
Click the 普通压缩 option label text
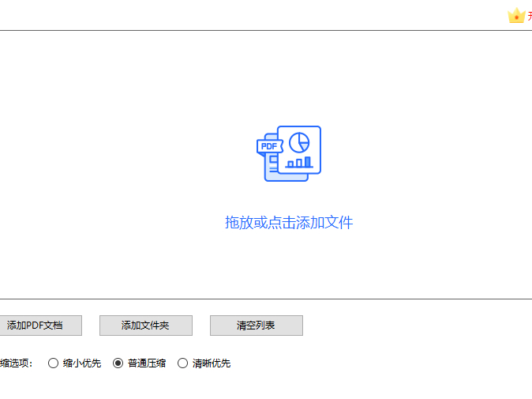click(147, 363)
